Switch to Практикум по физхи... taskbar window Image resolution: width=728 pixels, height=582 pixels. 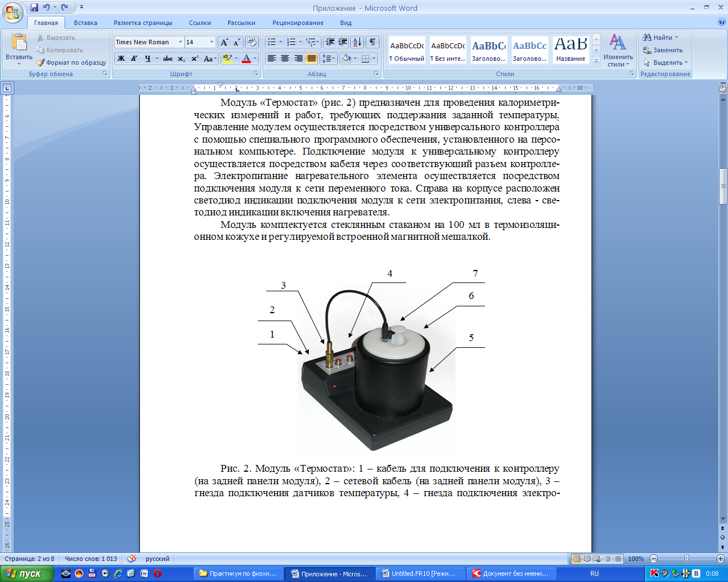[239, 573]
